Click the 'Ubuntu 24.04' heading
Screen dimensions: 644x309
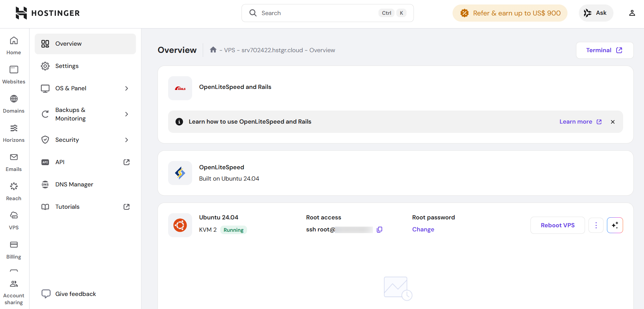coord(219,217)
